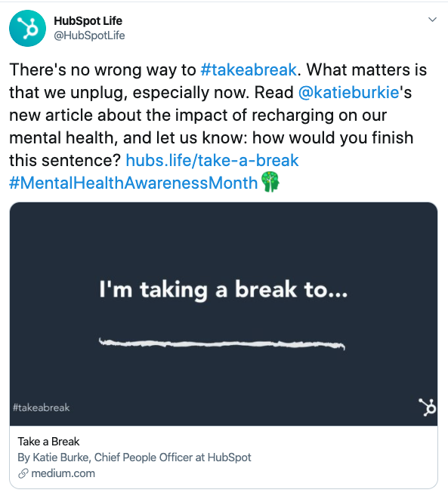The image size is (448, 499).
Task: Expand the tweet options chevron
Action: pos(432,20)
